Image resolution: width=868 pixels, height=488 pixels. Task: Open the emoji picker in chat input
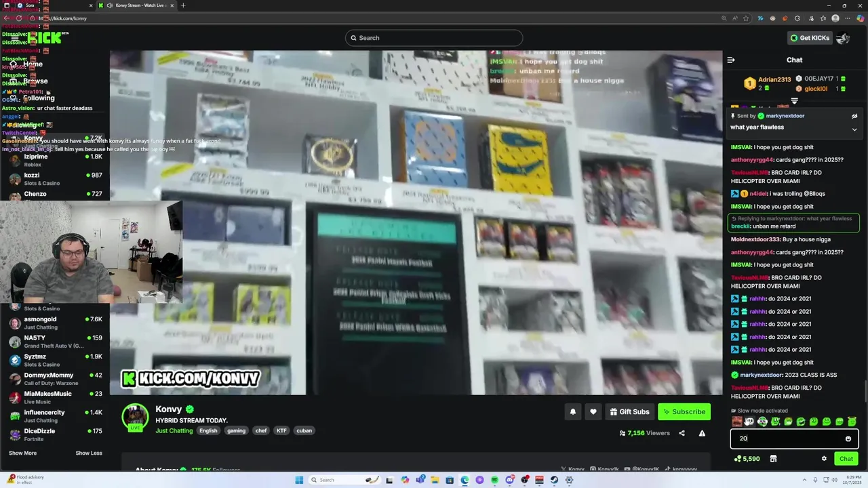click(x=848, y=439)
